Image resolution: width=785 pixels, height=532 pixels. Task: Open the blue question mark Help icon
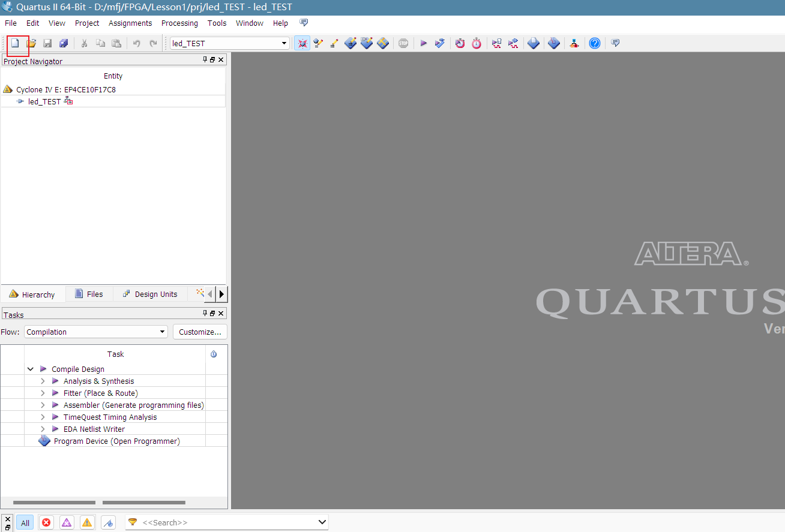[x=595, y=43]
